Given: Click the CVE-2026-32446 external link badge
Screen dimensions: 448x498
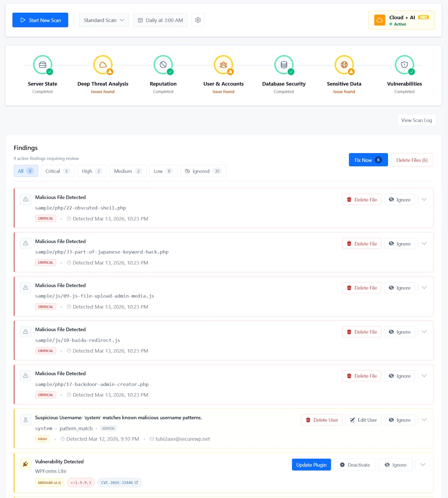Looking at the screenshot, I should point(119,483).
